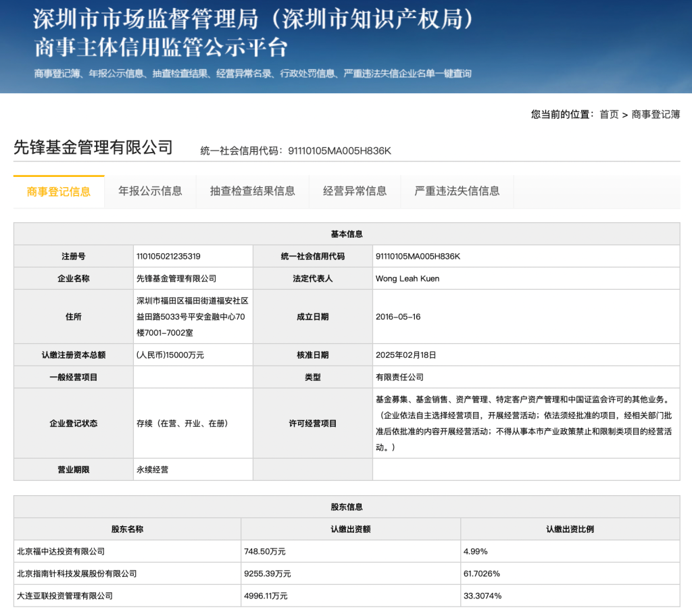Switch to the 商事登记信息 tab
The image size is (692, 616).
pyautogui.click(x=59, y=191)
